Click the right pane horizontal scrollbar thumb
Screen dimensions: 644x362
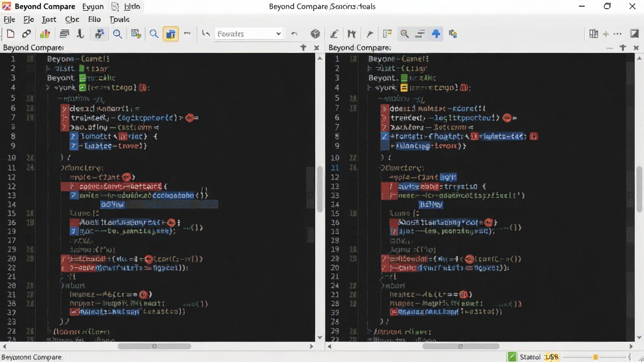tap(461, 346)
